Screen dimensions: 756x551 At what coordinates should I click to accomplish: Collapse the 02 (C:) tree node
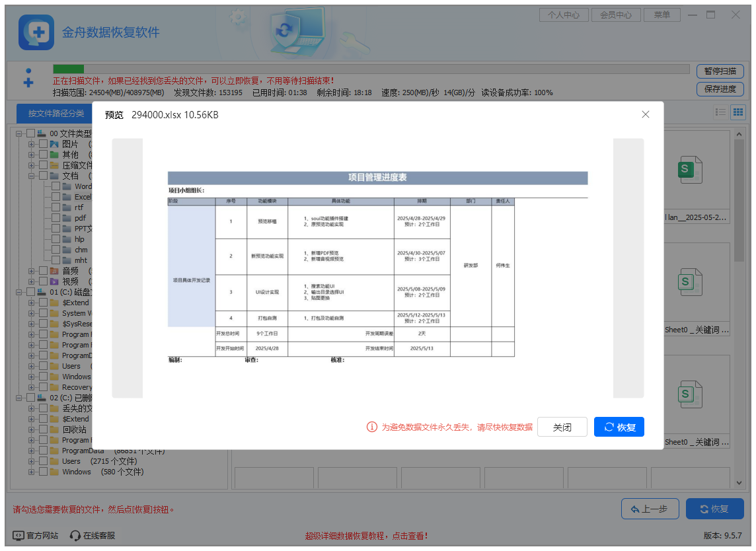[x=19, y=398]
